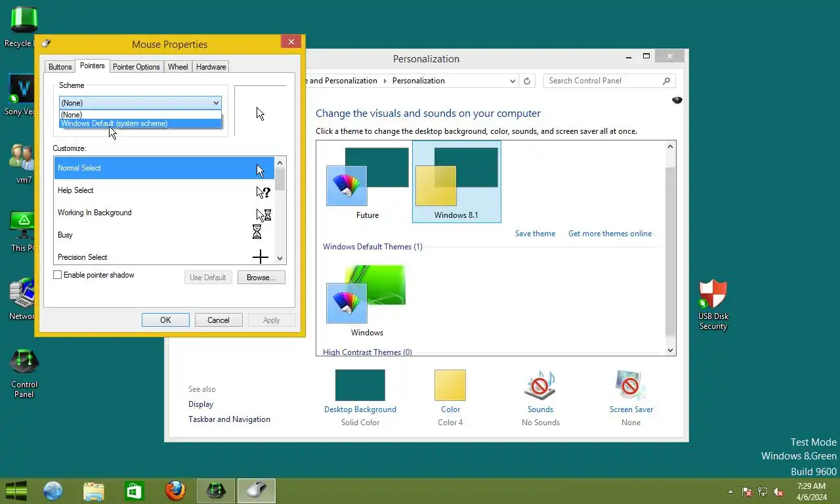
Task: Open the Control Panel desktop icon
Action: coord(24,374)
